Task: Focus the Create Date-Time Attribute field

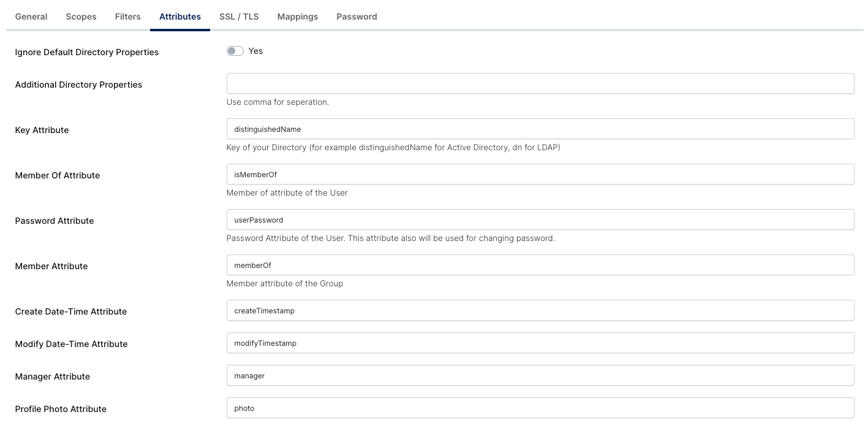Action: pos(540,311)
